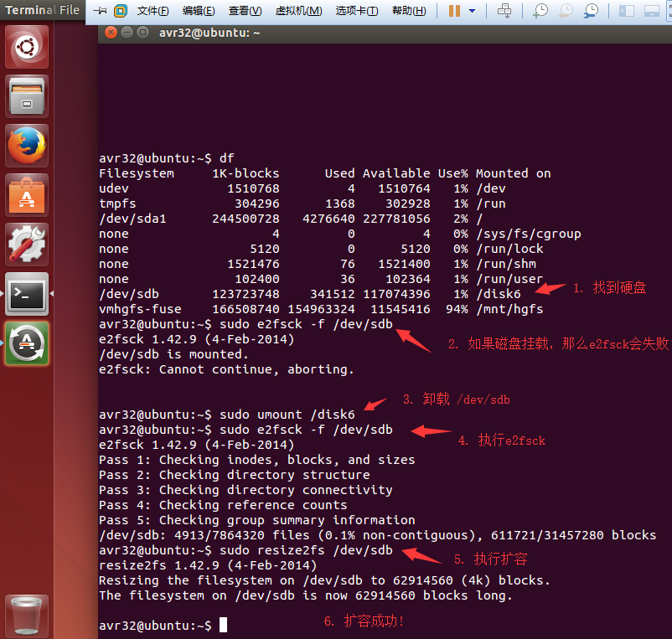Open the 虚拟机(M) menu
This screenshot has width=672, height=639.
298,11
